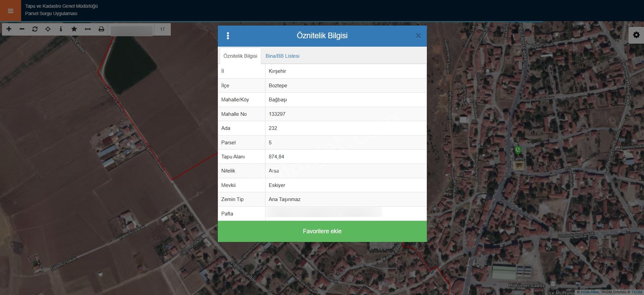Click the İlçe row label
This screenshot has height=295, width=644.
click(225, 86)
